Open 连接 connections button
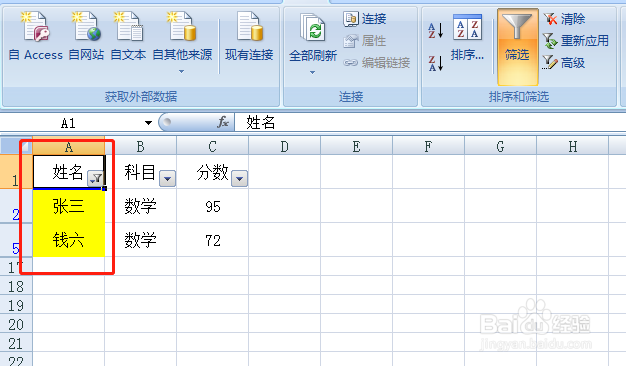 [365, 19]
